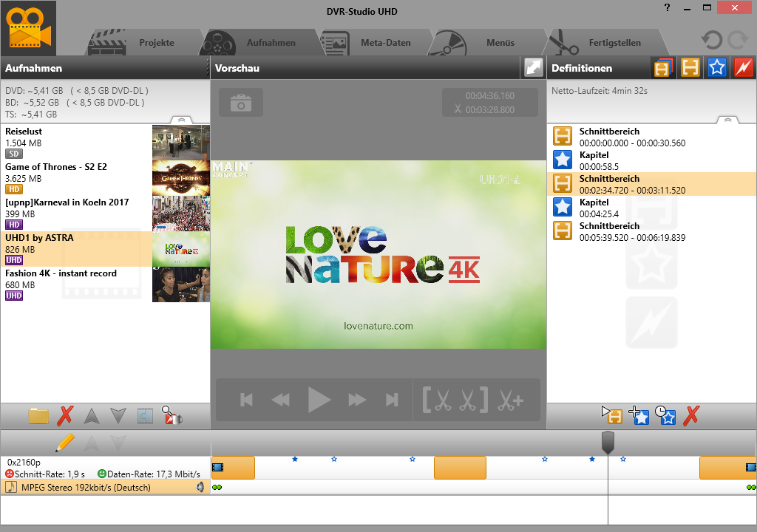Toggle the audio track speaker icon
The height and width of the screenshot is (532, 757).
click(x=200, y=487)
